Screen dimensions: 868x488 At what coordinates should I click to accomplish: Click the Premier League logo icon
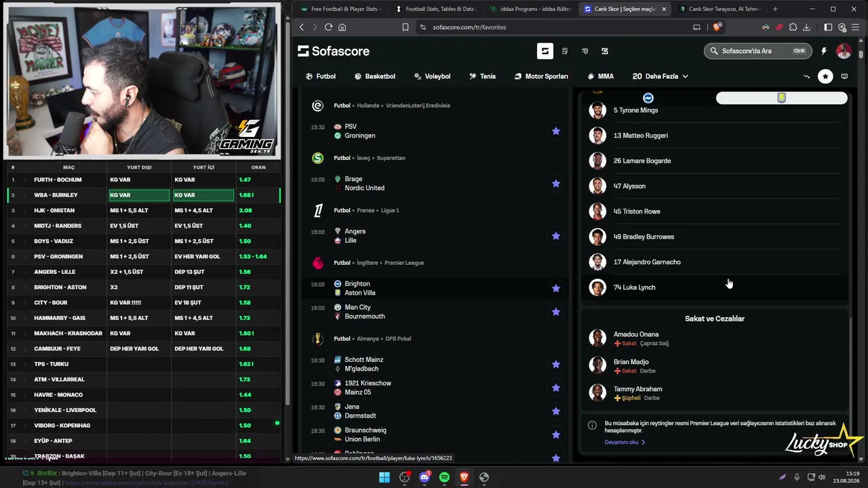pos(317,263)
